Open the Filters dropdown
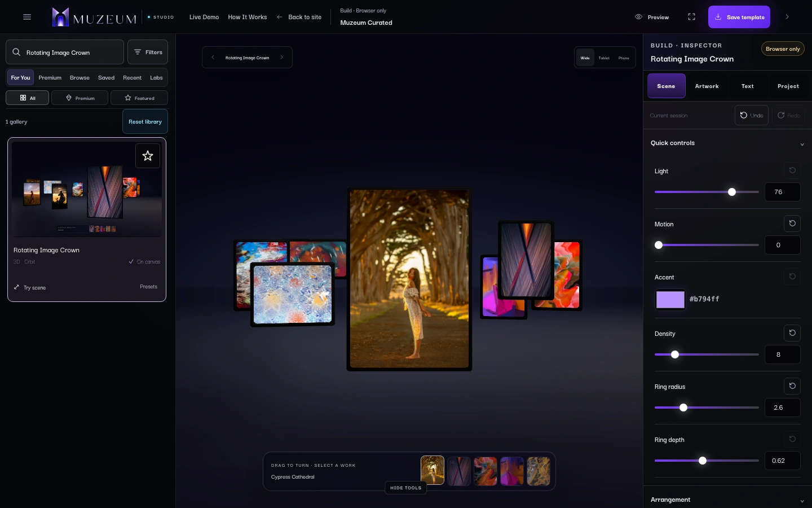Screen dimensions: 812x508 coord(148,52)
